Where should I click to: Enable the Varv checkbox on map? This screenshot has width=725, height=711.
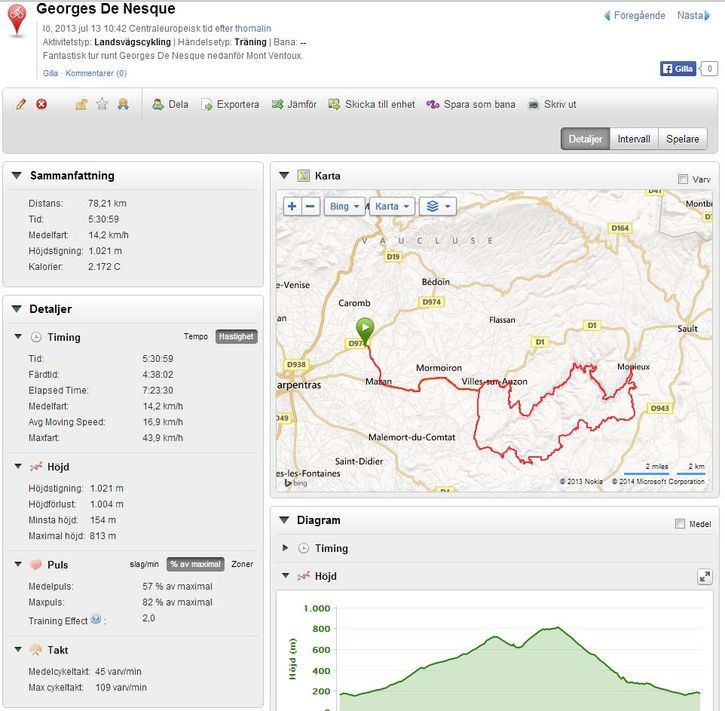point(683,180)
